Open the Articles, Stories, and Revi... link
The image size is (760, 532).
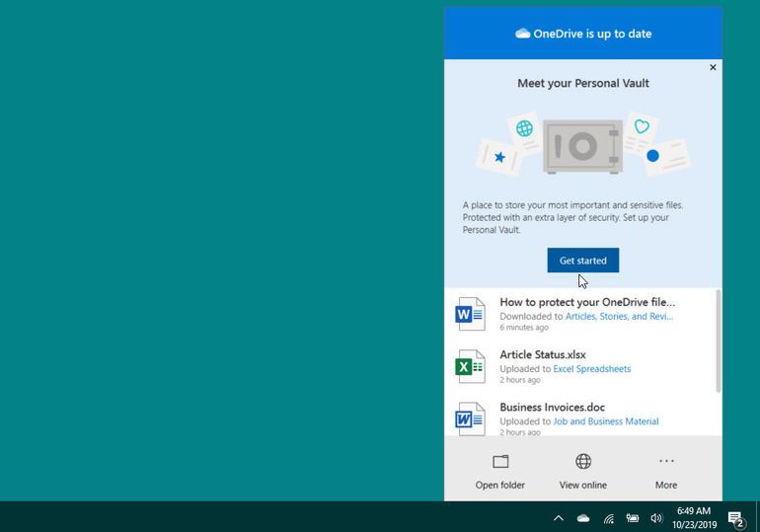(619, 317)
